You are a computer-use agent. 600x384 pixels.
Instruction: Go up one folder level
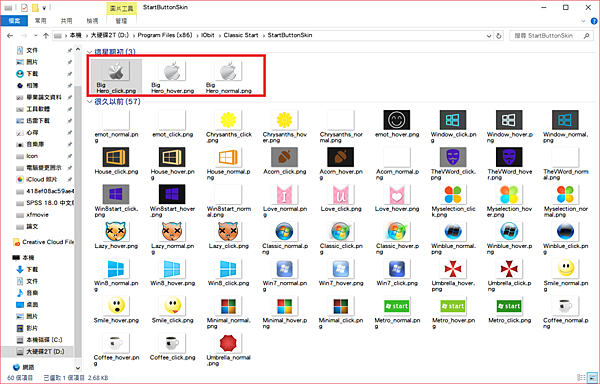(46, 36)
